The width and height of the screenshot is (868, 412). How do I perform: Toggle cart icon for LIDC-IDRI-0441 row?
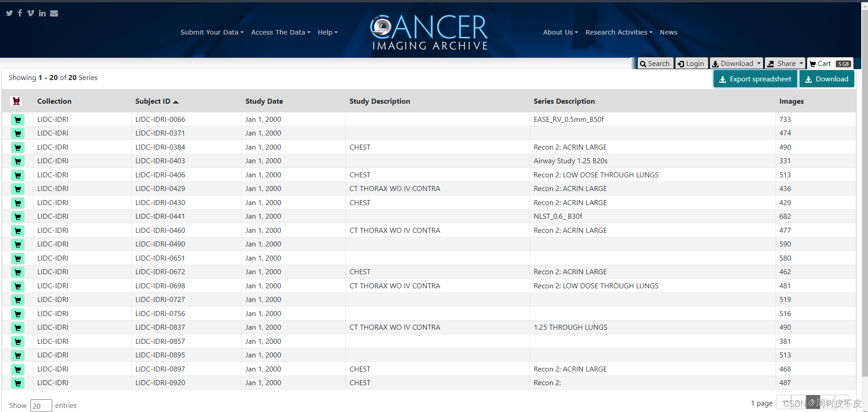tap(18, 216)
